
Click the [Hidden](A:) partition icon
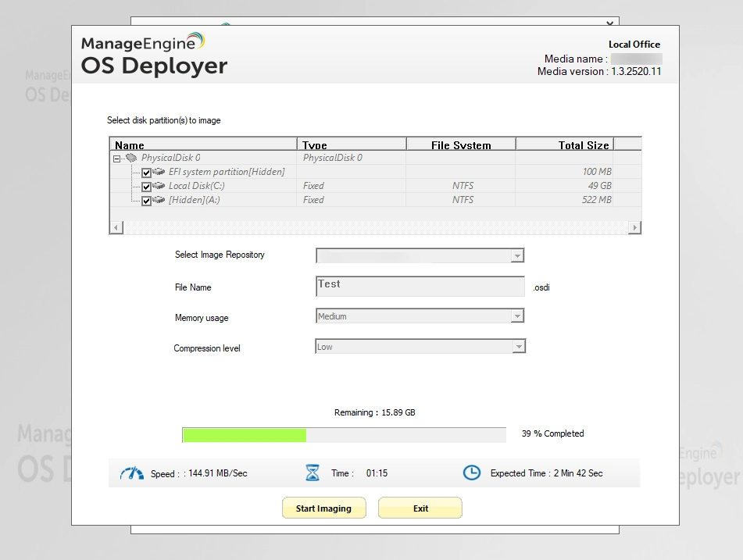[159, 200]
